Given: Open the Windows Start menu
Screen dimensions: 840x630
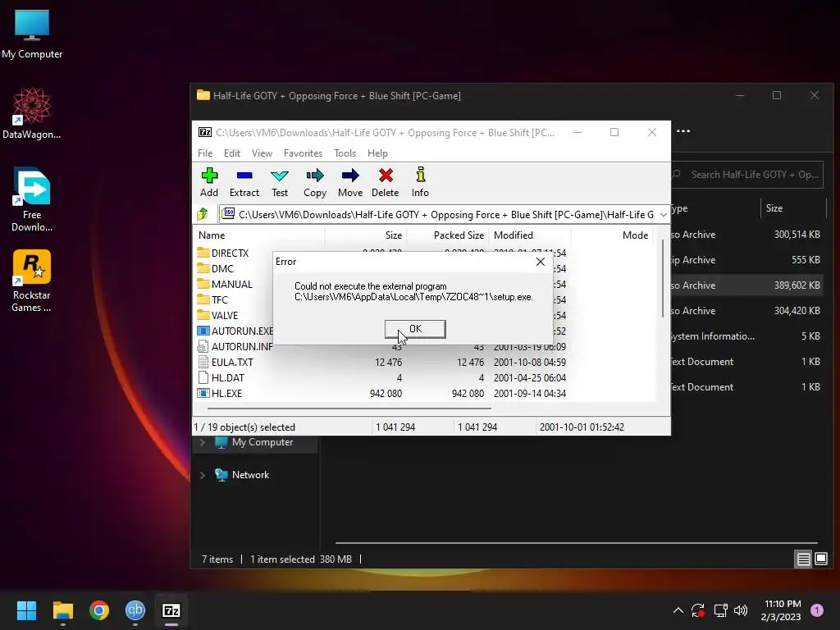Looking at the screenshot, I should [26, 610].
